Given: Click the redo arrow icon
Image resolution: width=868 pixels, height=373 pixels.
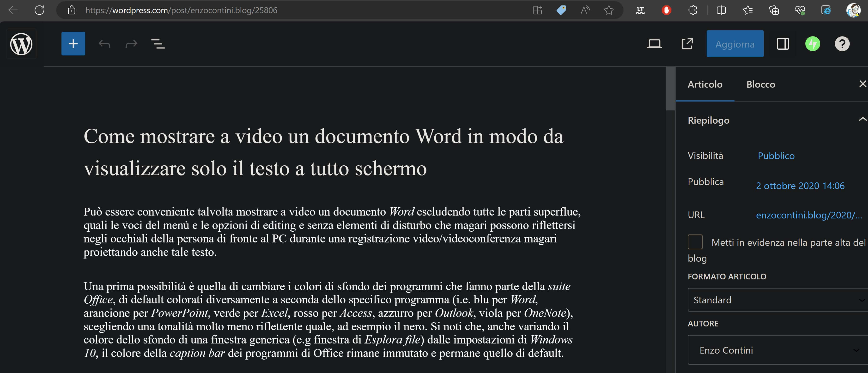Looking at the screenshot, I should [x=131, y=44].
